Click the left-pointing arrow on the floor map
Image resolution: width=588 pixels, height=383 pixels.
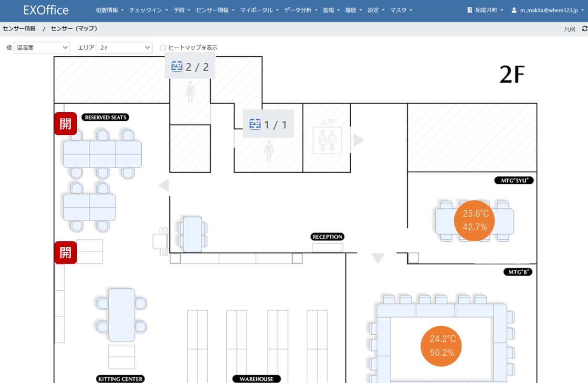pyautogui.click(x=164, y=185)
